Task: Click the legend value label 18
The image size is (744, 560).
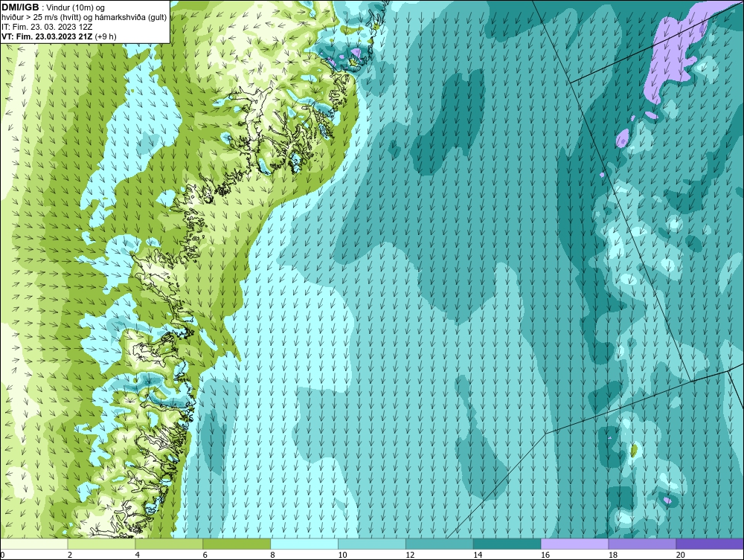Action: coord(613,555)
